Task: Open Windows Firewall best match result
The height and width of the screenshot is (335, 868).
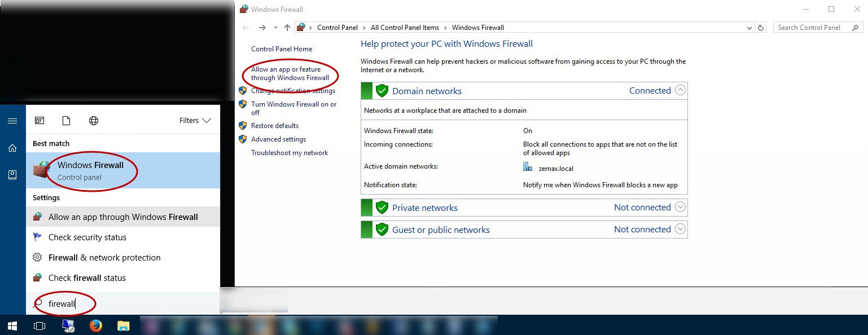Action: pos(123,170)
